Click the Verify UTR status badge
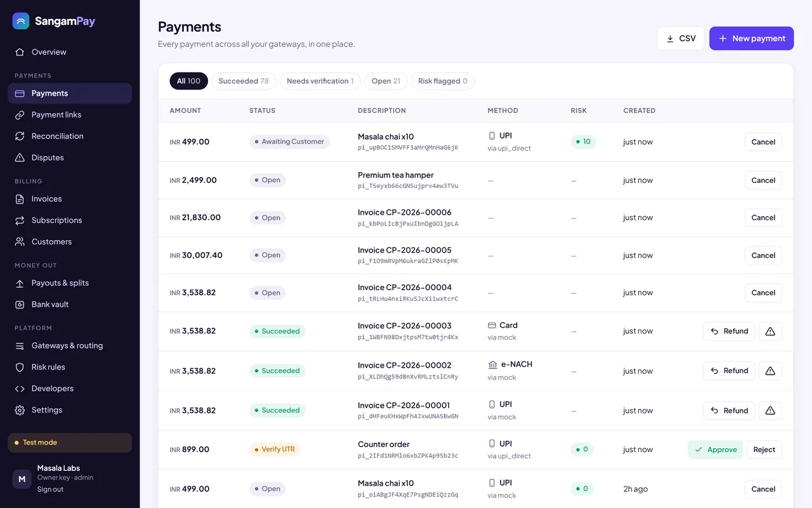Screen dimensions: 812x508 [x=275, y=450]
